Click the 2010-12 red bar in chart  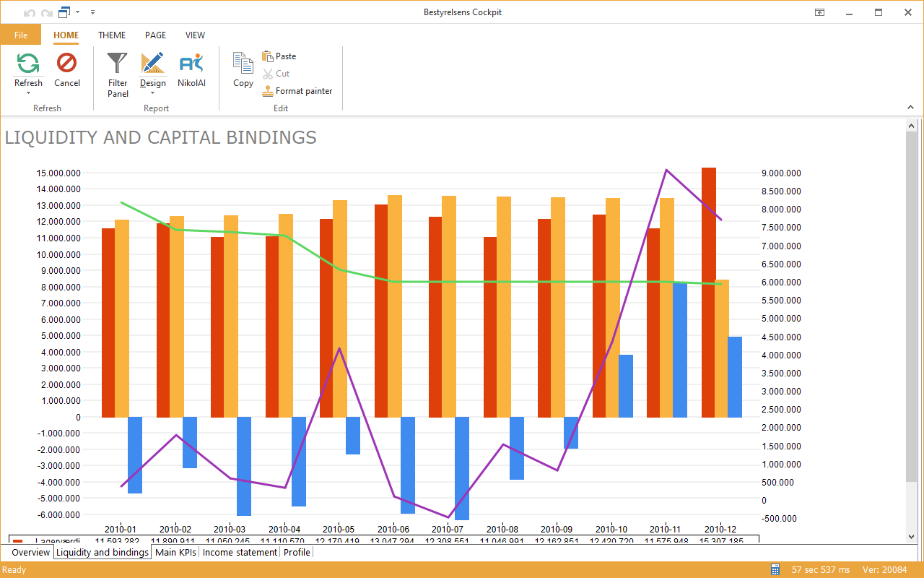click(709, 293)
